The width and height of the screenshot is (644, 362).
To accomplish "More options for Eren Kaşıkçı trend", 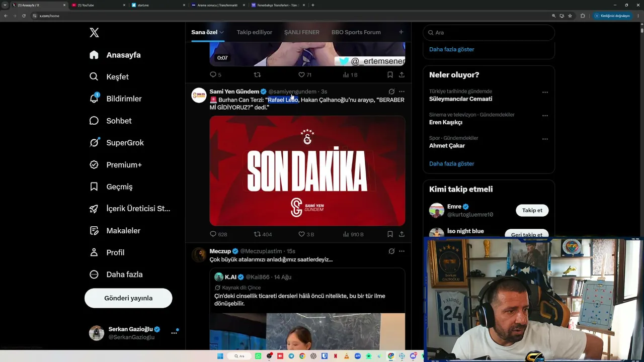I will pos(545,116).
